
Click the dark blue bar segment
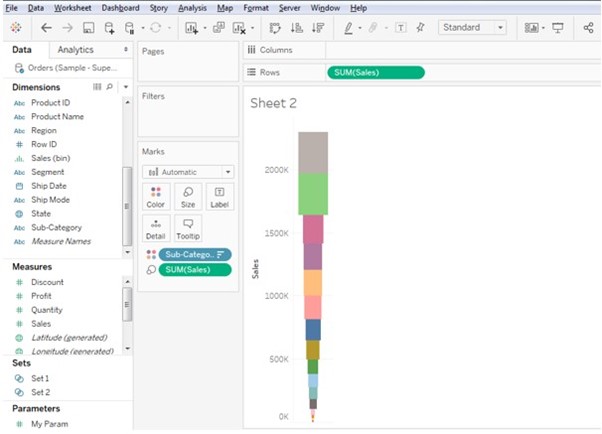point(313,330)
